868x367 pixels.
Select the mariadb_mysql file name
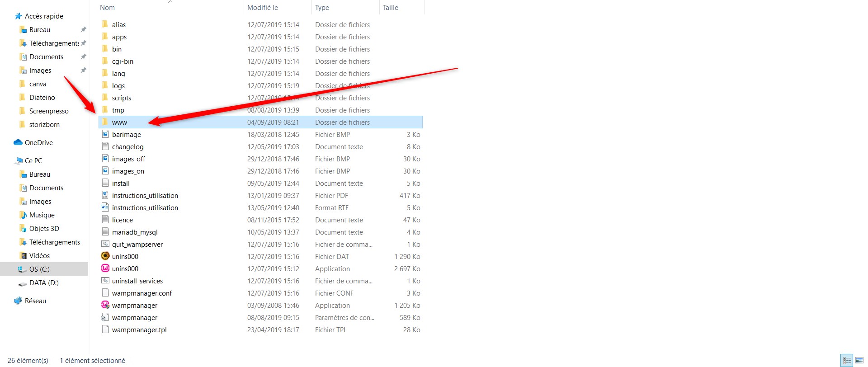coord(135,232)
